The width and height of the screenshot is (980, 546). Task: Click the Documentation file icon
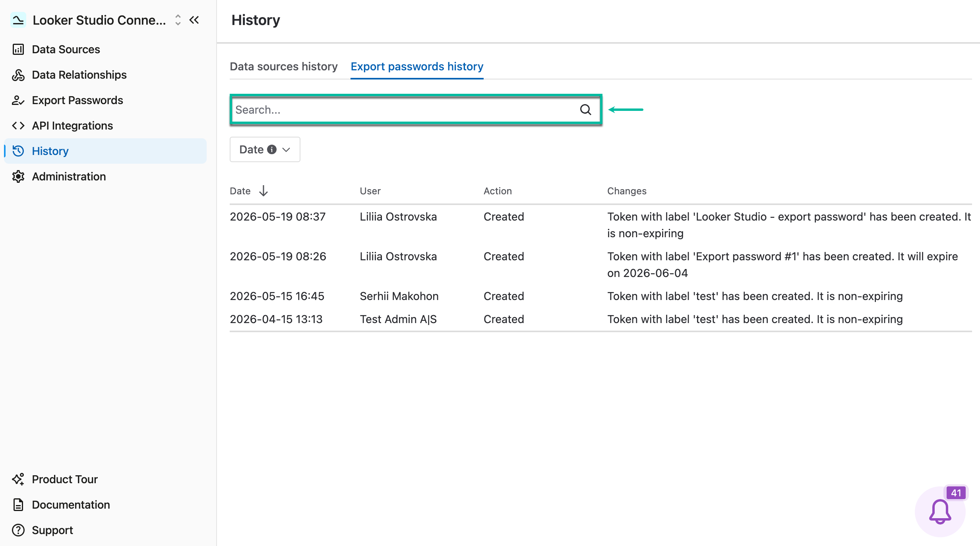pos(18,505)
